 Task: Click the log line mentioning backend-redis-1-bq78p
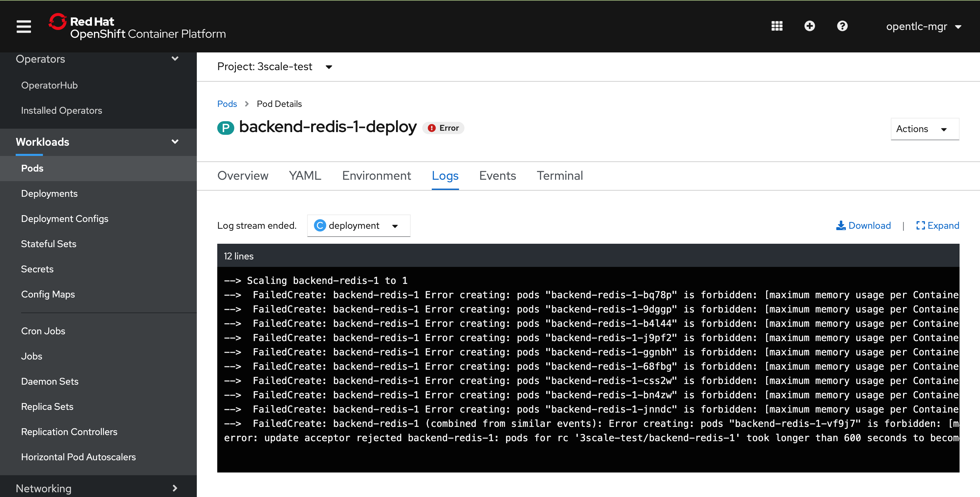[591, 295]
